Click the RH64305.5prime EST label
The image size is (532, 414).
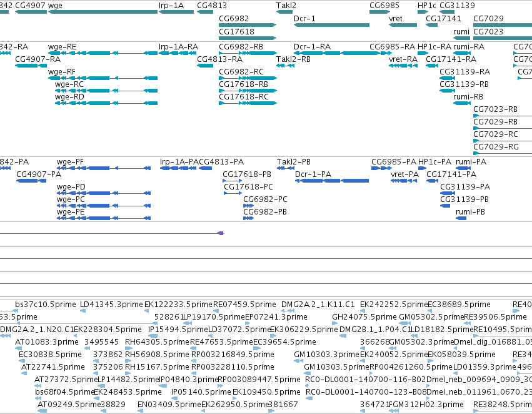pyautogui.click(x=157, y=341)
